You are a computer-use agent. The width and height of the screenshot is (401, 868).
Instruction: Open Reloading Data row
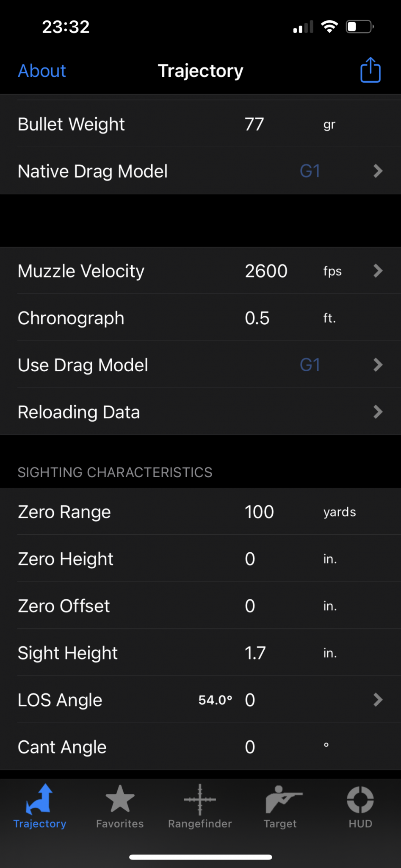click(x=200, y=412)
